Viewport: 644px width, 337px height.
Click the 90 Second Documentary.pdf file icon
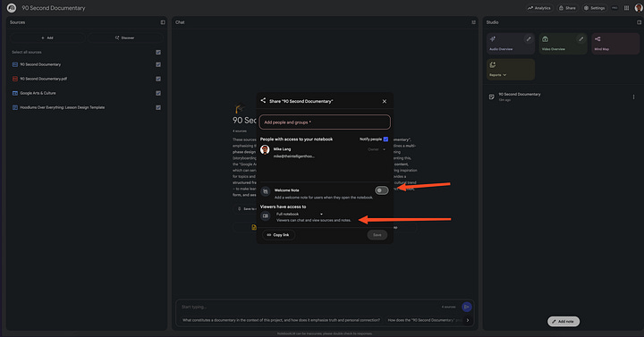pos(15,79)
